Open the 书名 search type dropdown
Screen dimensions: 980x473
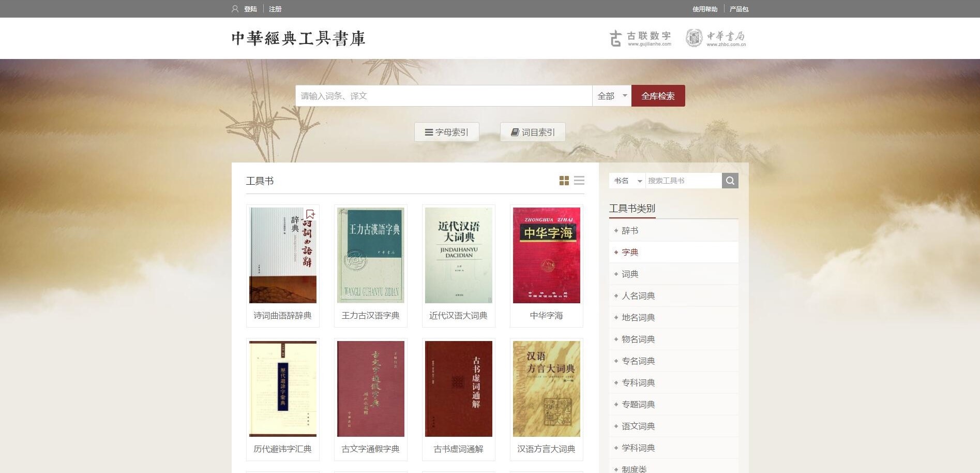tap(627, 181)
